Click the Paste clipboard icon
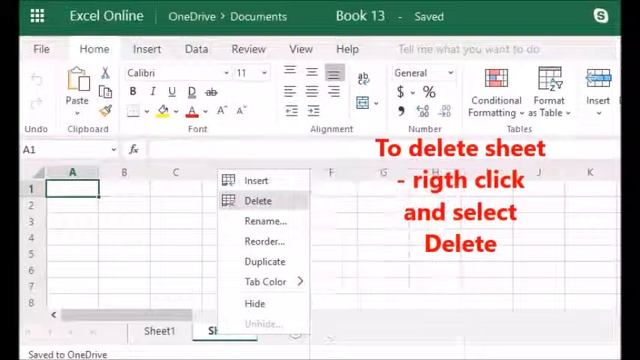 tap(78, 79)
